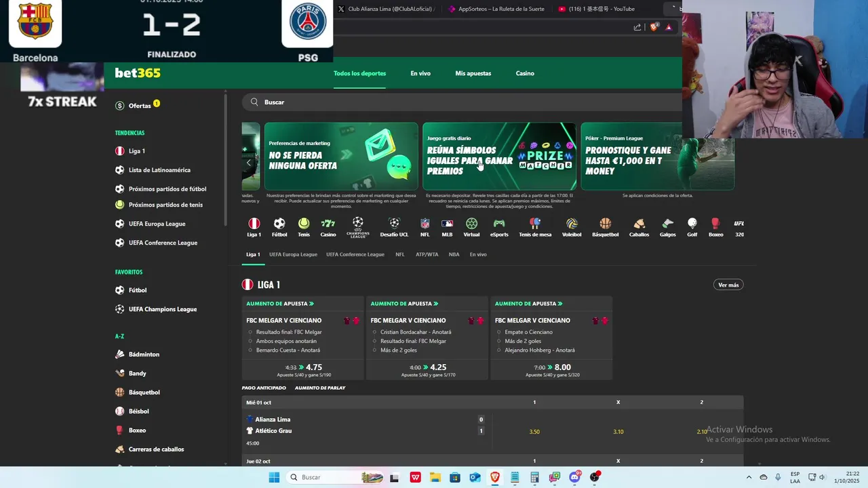
Task: Open the Prize Matcher free game banner
Action: 499,156
